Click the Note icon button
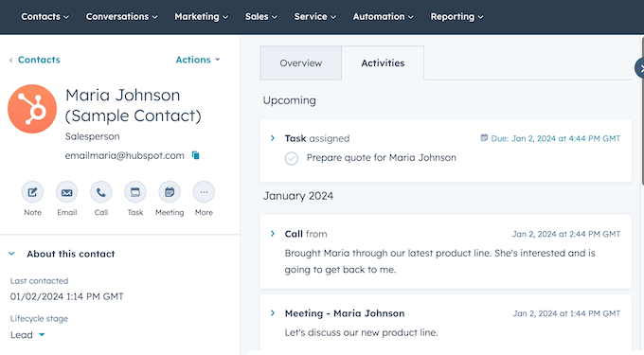Image resolution: width=644 pixels, height=355 pixels. (x=32, y=192)
